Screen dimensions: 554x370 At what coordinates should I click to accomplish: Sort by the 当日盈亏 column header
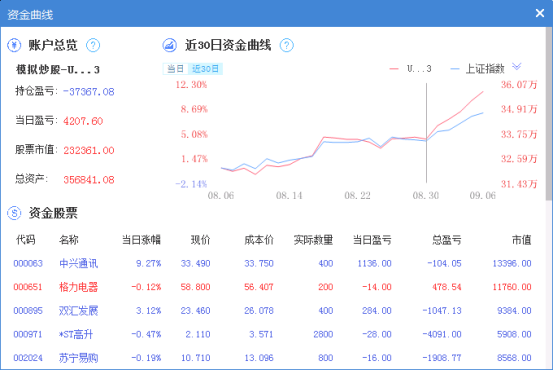pyautogui.click(x=372, y=240)
